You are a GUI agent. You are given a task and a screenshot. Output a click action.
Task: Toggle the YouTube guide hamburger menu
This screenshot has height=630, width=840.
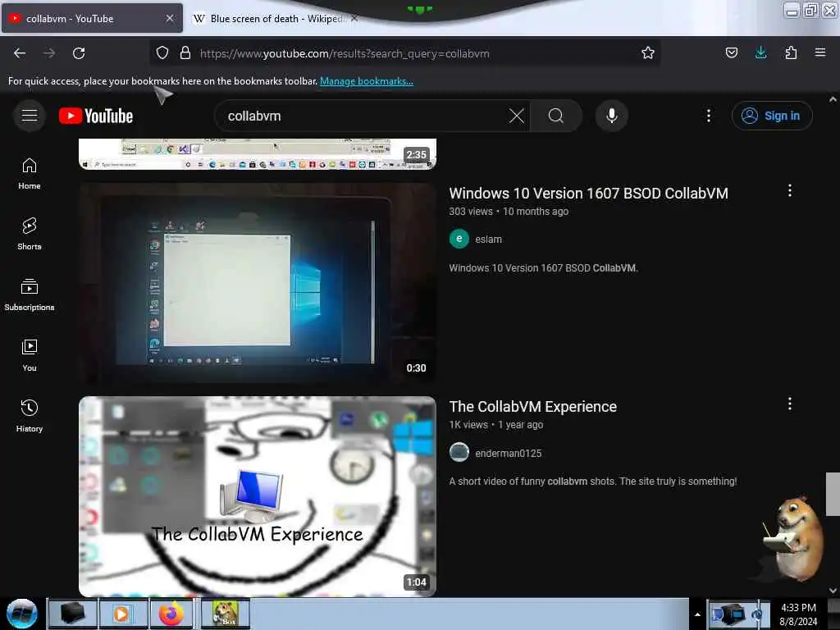(x=30, y=115)
